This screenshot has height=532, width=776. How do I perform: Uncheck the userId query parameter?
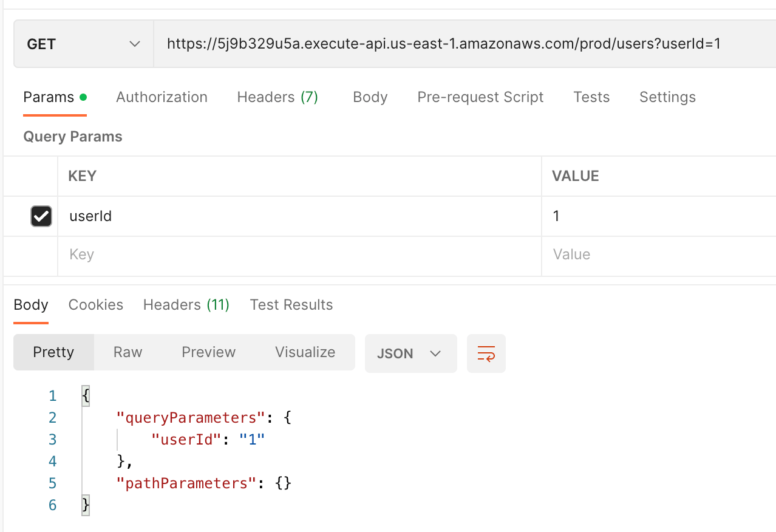point(41,216)
